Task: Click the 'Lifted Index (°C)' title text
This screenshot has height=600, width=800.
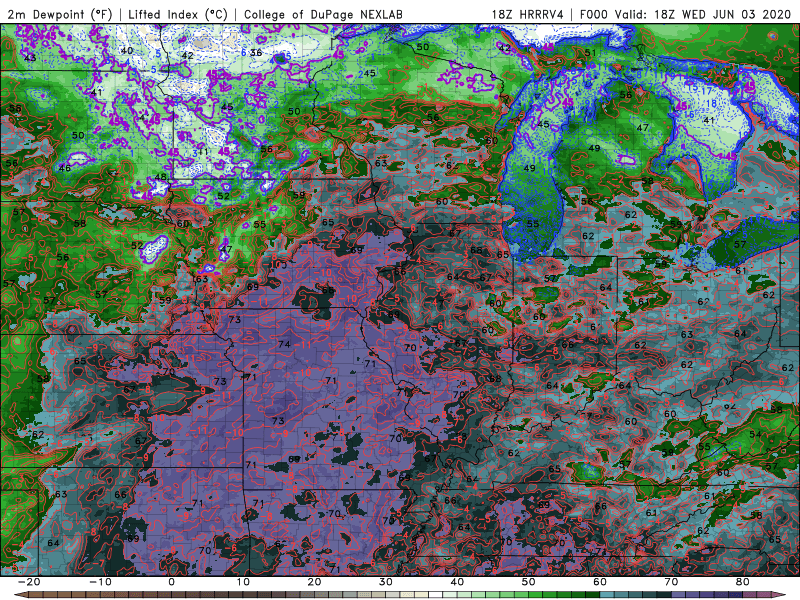Action: point(178,14)
